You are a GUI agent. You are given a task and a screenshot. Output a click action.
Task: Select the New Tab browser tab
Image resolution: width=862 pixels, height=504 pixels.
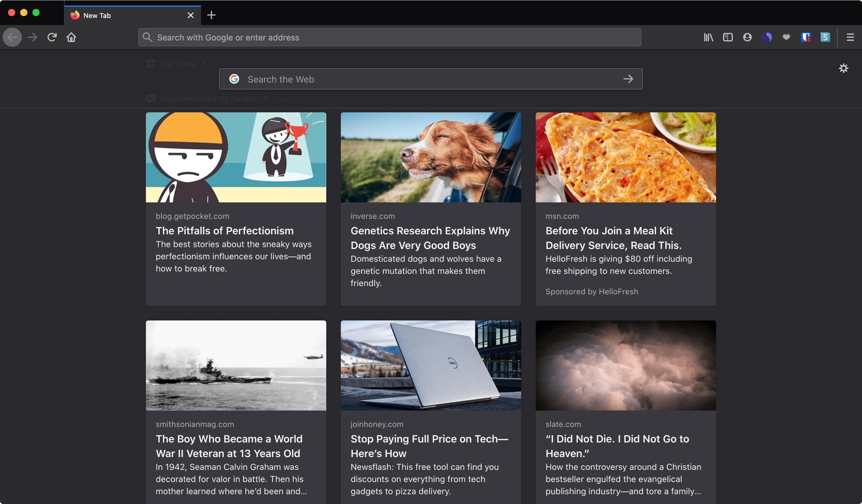coord(132,15)
